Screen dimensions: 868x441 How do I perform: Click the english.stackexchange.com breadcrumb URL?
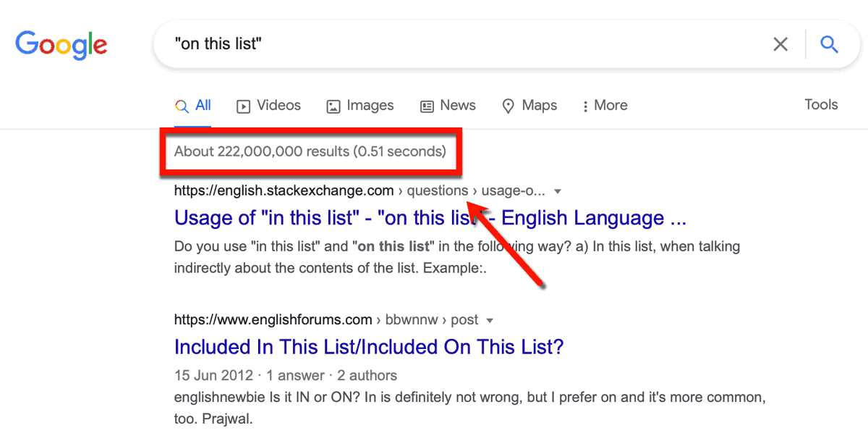tap(284, 190)
